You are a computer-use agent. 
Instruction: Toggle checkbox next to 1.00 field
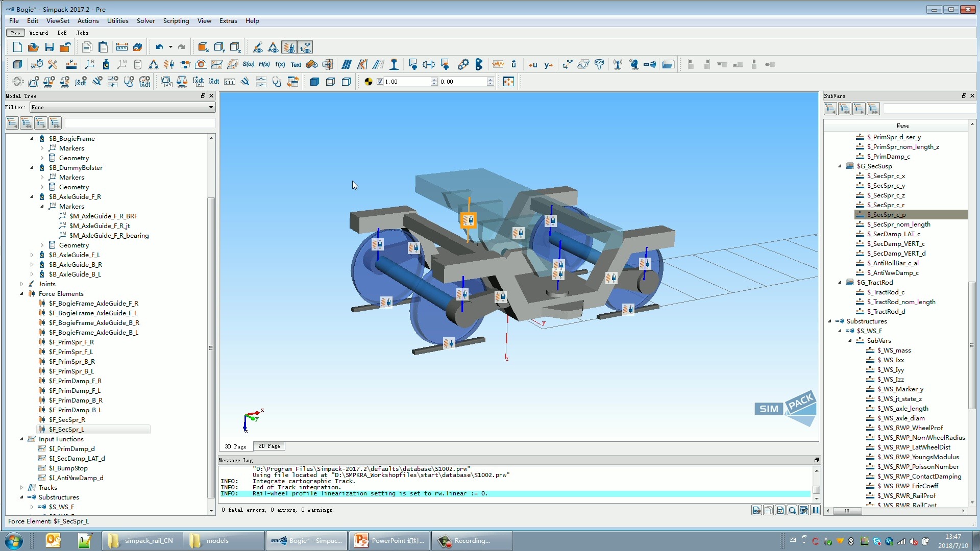[x=380, y=82]
